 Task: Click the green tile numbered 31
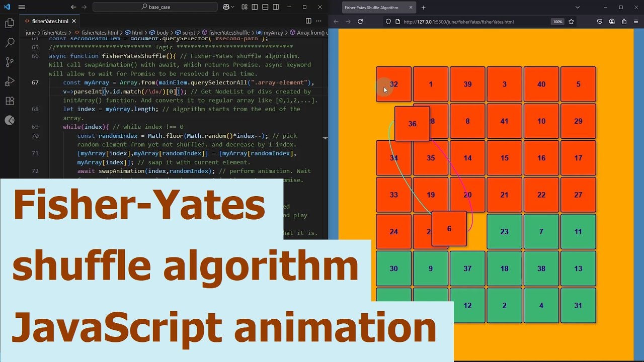(578, 305)
